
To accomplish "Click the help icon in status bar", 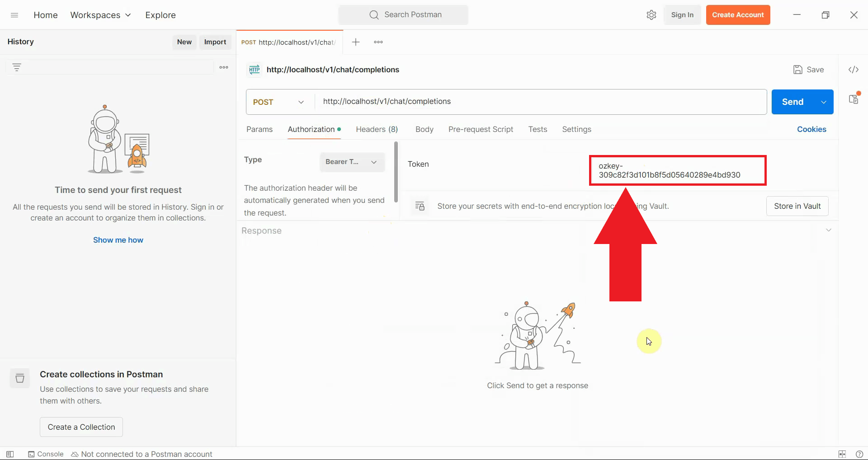I will point(859,454).
